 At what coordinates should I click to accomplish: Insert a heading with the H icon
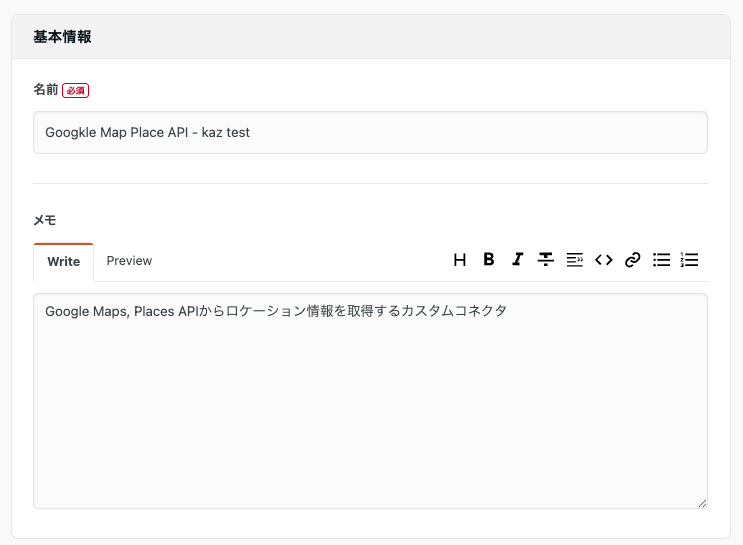[x=460, y=260]
